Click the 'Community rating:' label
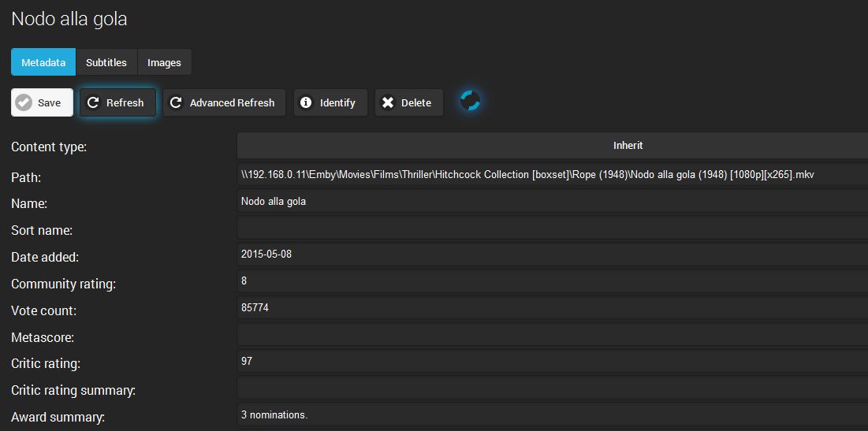The height and width of the screenshot is (431, 868). (x=64, y=284)
